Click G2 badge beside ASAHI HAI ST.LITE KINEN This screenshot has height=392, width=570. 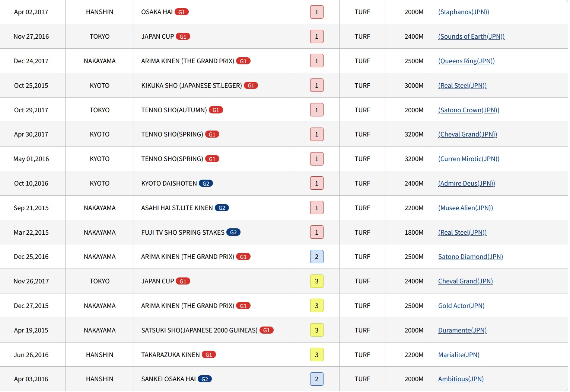pyautogui.click(x=222, y=208)
